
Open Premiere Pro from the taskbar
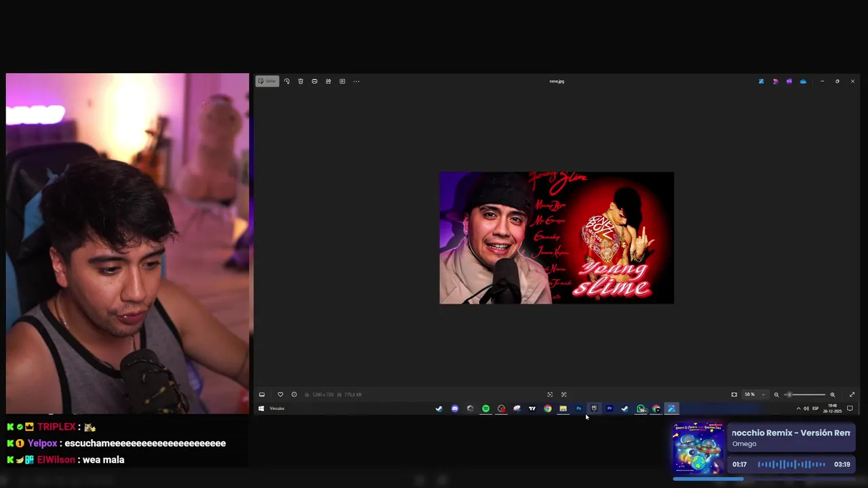click(x=610, y=409)
